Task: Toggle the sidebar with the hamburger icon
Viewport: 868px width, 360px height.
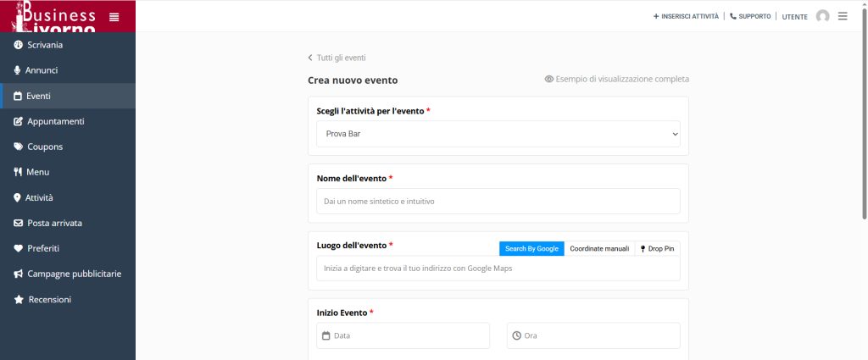Action: pos(114,17)
